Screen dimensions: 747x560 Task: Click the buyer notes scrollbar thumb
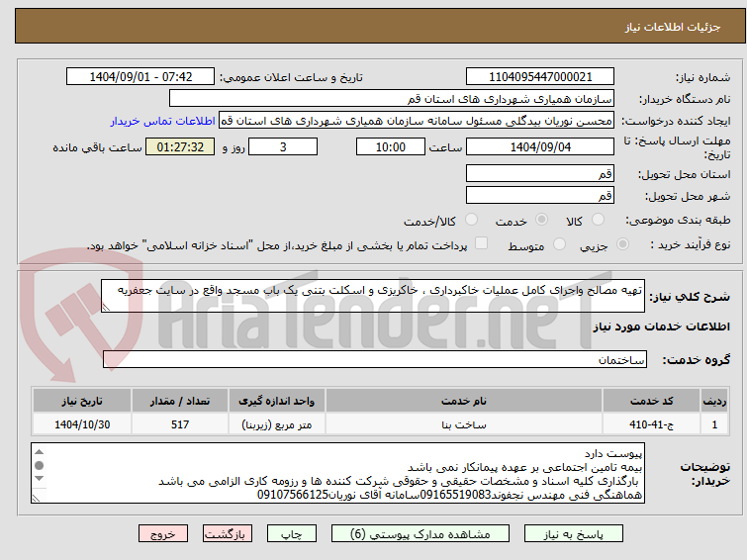(x=39, y=465)
